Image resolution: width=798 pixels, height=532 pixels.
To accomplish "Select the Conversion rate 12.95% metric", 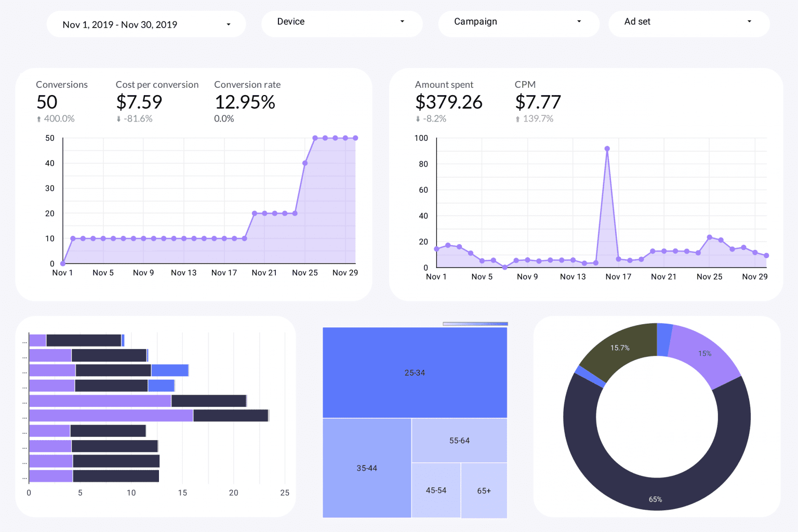I will click(245, 102).
